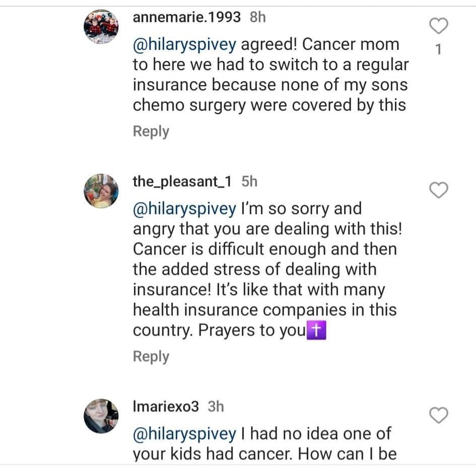Image resolution: width=476 pixels, height=475 pixels.
Task: Open the lmariexo3 username link
Action: (166, 407)
